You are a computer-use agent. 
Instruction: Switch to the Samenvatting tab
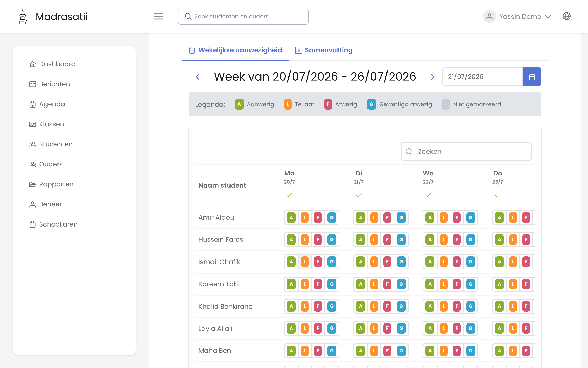tap(324, 50)
